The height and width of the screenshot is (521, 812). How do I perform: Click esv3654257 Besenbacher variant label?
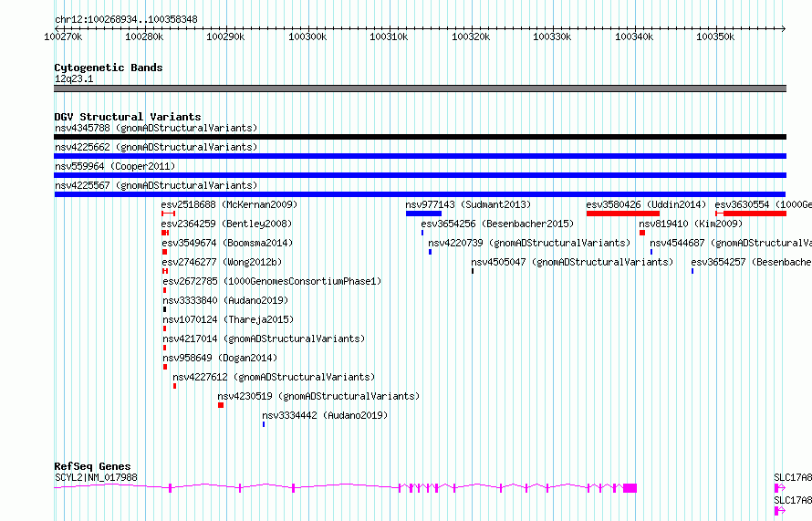click(x=752, y=262)
